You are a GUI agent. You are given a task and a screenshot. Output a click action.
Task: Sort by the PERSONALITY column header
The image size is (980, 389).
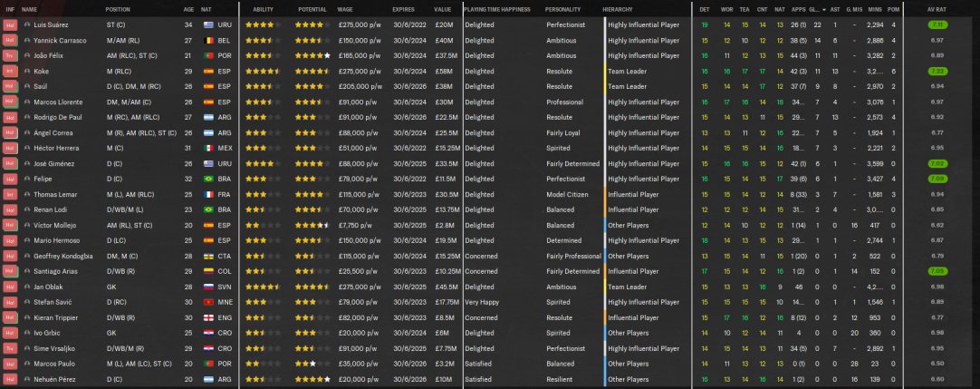pos(562,10)
